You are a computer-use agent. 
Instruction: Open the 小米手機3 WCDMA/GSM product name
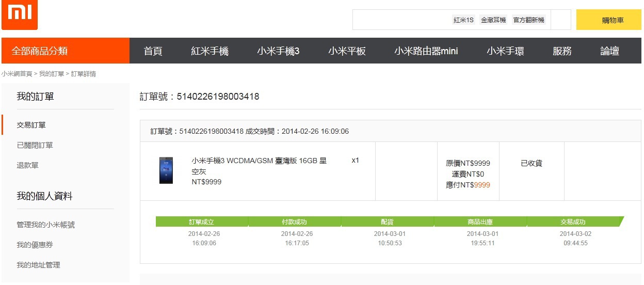click(259, 166)
